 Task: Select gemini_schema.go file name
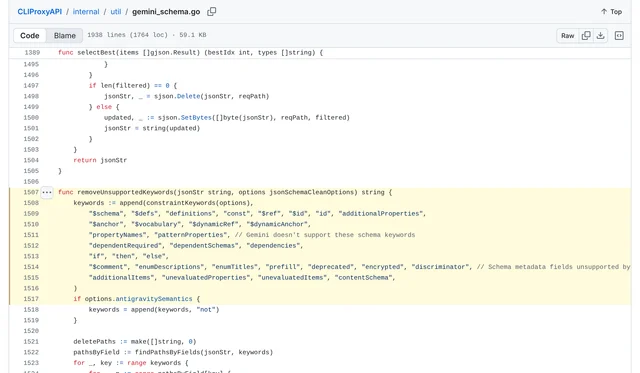tap(166, 12)
